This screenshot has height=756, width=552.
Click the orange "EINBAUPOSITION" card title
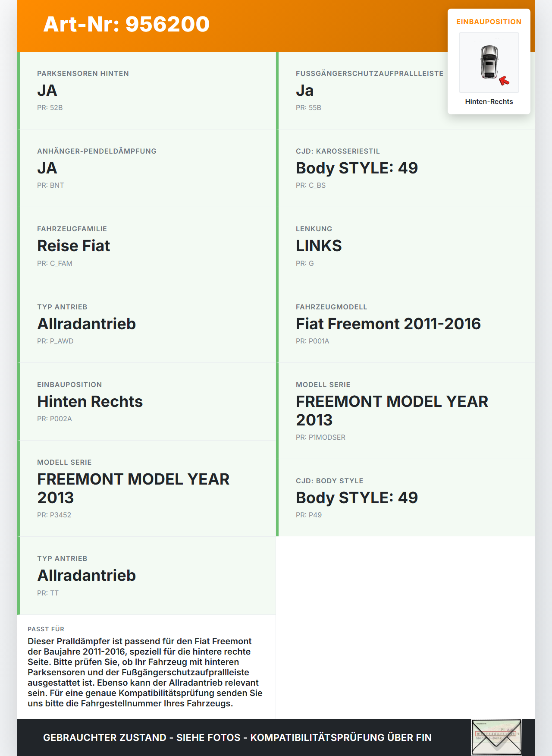489,22
